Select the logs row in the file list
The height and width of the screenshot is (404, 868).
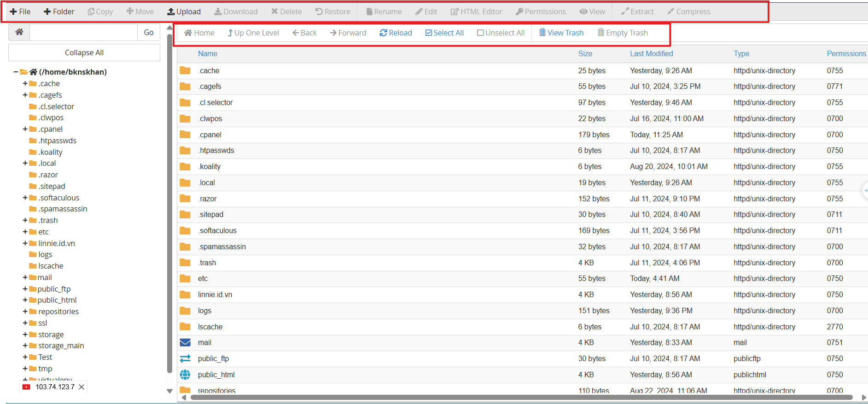pyautogui.click(x=523, y=310)
